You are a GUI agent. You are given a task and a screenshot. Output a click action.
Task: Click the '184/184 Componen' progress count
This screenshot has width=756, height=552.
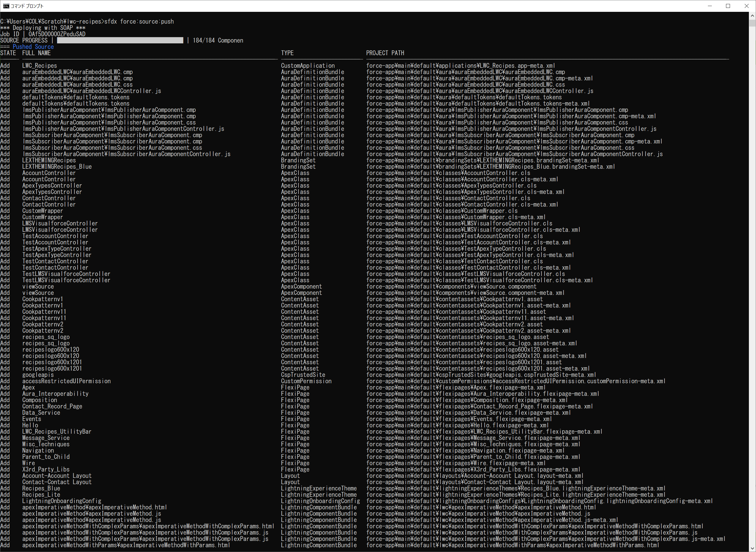tap(218, 40)
